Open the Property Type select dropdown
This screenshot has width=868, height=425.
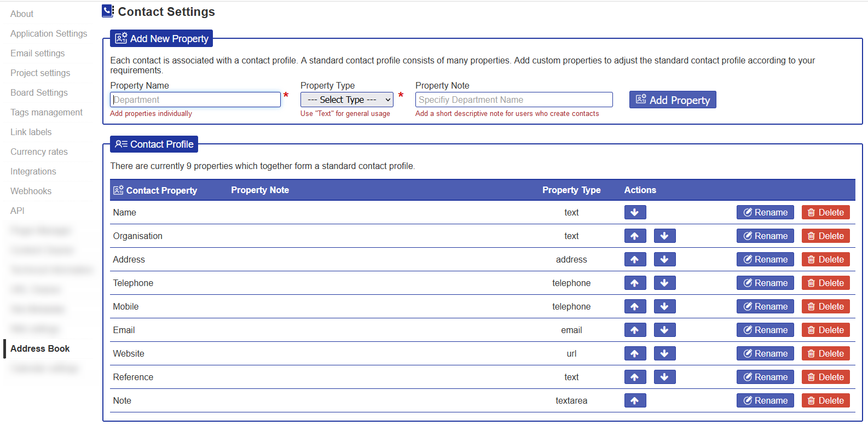[347, 100]
